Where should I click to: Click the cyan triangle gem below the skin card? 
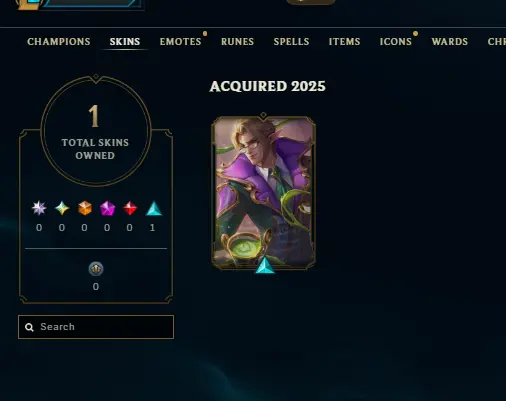point(265,265)
